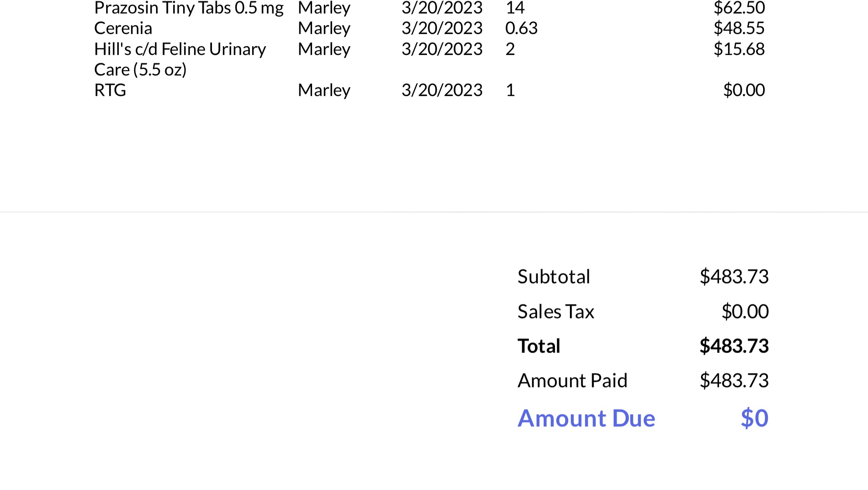Select the RTG line item name
868x490 pixels.
pos(110,90)
